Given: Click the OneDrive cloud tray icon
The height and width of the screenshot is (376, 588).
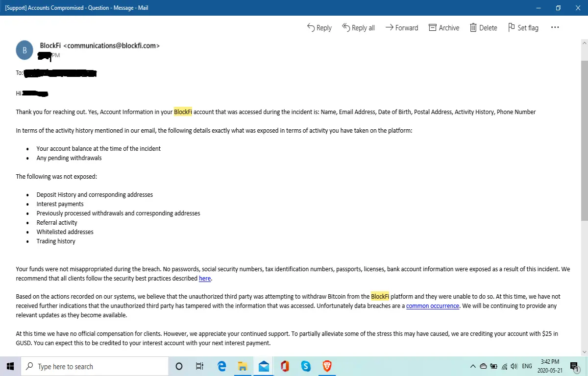Looking at the screenshot, I should [x=483, y=366].
